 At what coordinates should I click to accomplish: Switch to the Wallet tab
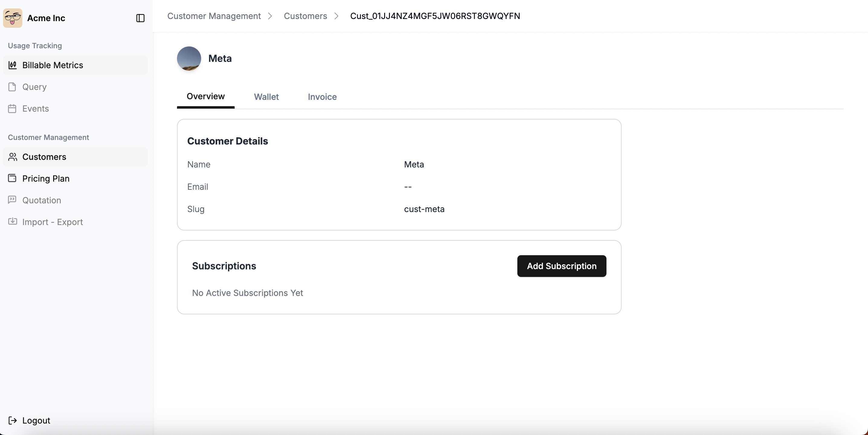[266, 97]
